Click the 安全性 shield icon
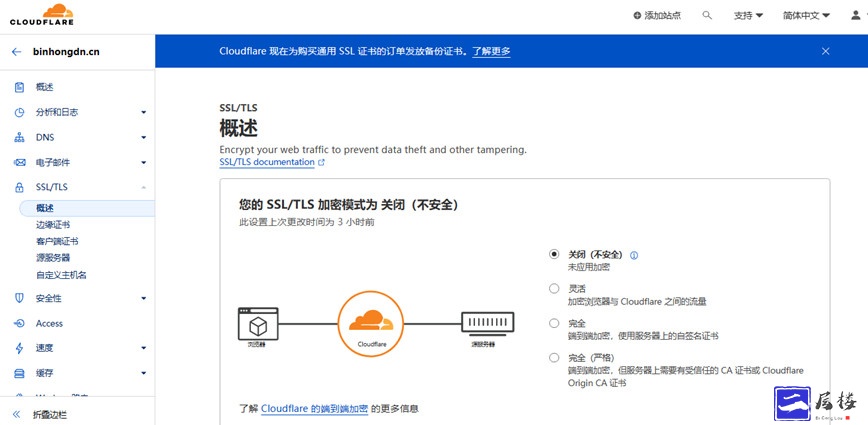 19,298
